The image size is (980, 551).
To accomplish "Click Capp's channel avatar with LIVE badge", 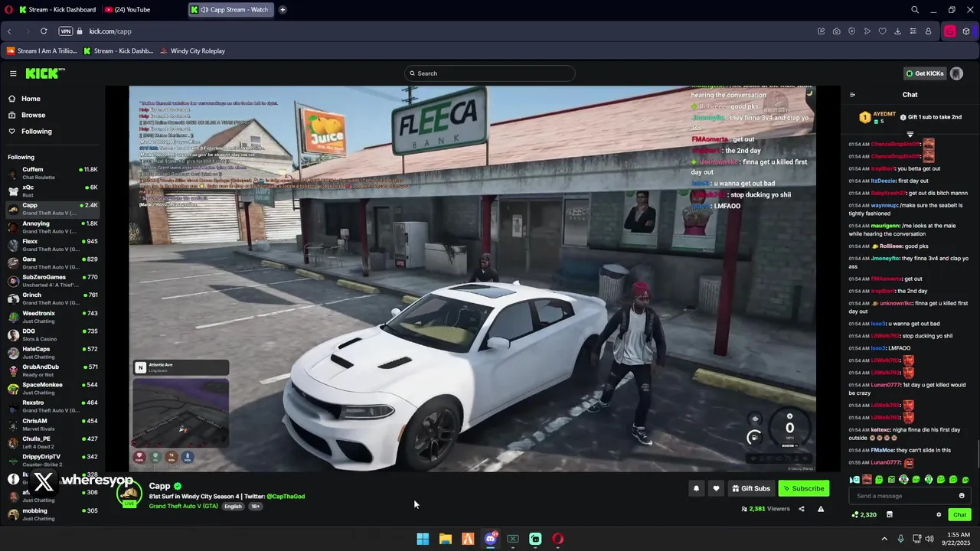I will pyautogui.click(x=129, y=494).
